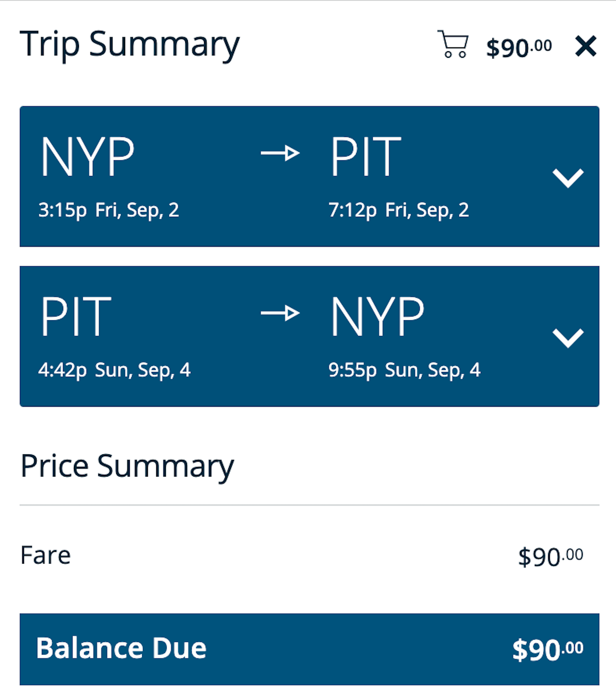
Task: Expand the NYP to PIT trip details
Action: pos(567,178)
